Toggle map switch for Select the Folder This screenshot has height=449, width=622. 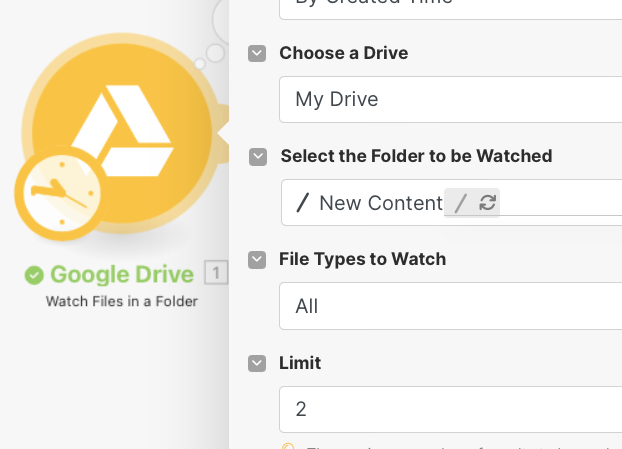[258, 156]
